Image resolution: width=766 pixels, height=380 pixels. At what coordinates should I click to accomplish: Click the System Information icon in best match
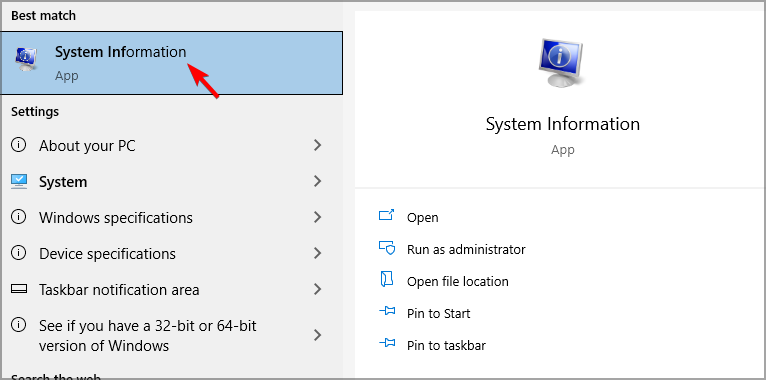tap(26, 60)
